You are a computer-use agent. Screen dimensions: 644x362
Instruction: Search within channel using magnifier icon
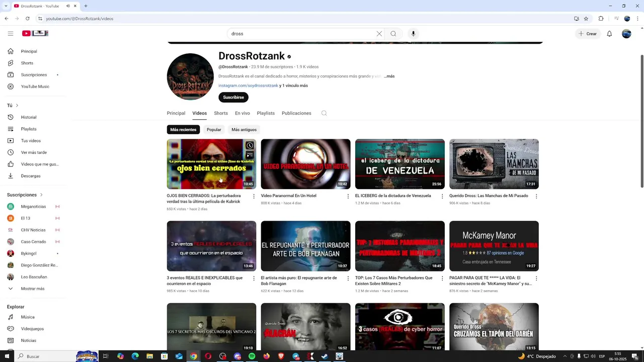click(x=324, y=113)
